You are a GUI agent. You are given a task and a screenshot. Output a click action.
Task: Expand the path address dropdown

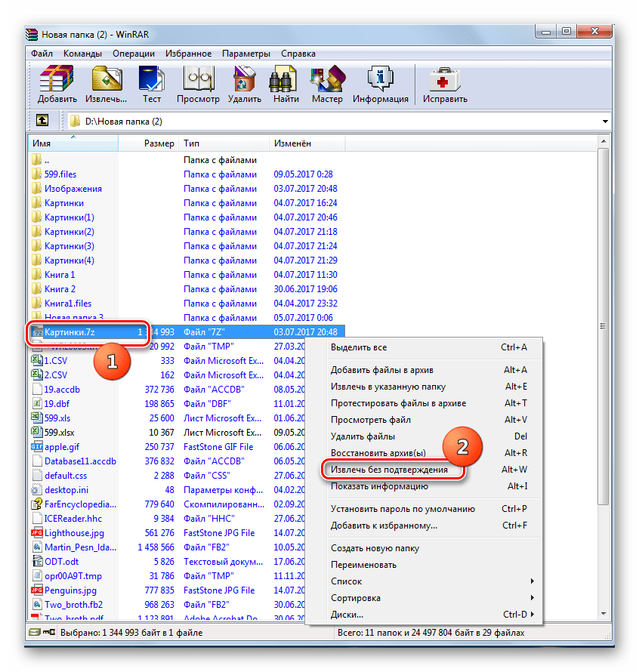tap(605, 122)
